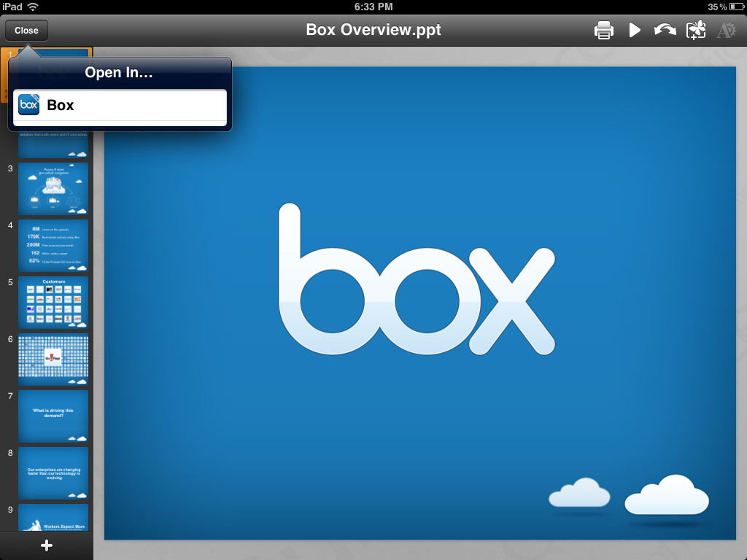Image resolution: width=747 pixels, height=560 pixels.
Task: Click the undo arrow icon
Action: pos(665,30)
